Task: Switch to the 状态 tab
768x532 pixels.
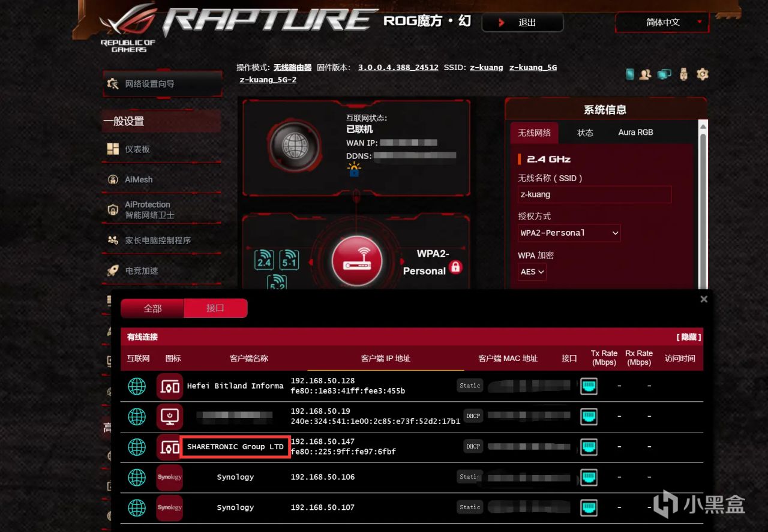Action: tap(585, 133)
